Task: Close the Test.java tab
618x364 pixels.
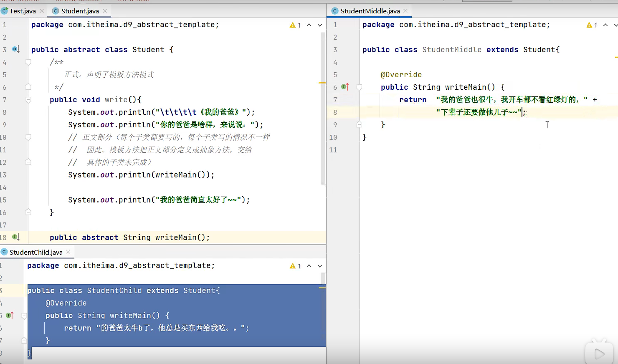Action: 42,11
